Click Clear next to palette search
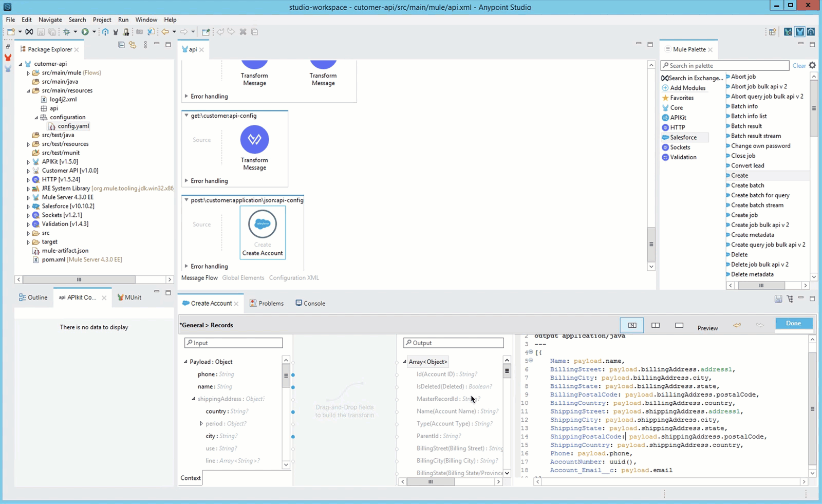Image resolution: width=822 pixels, height=504 pixels. click(x=799, y=65)
